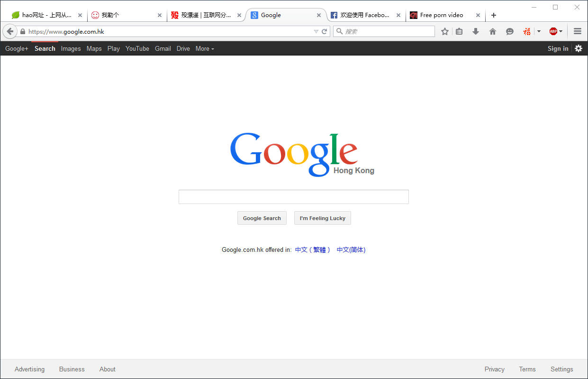
Task: Open Maps in the Google bar
Action: 94,48
